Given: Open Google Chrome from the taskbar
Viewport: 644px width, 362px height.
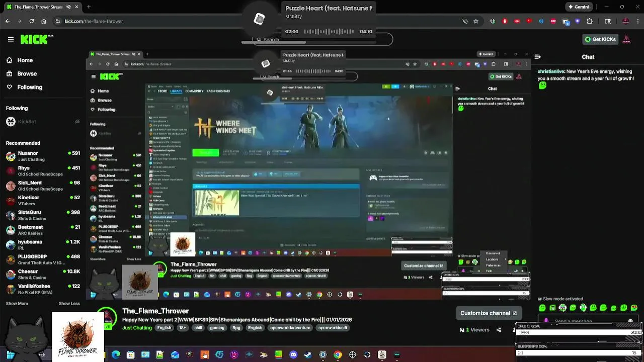Looking at the screenshot, I should [338, 355].
